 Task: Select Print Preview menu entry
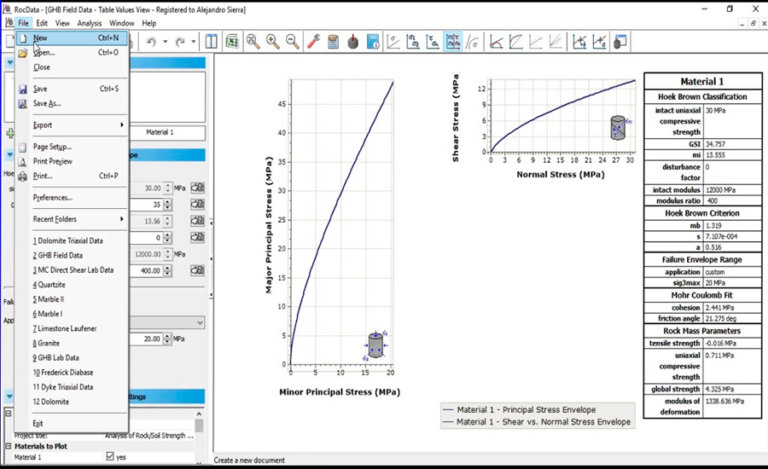click(x=72, y=161)
